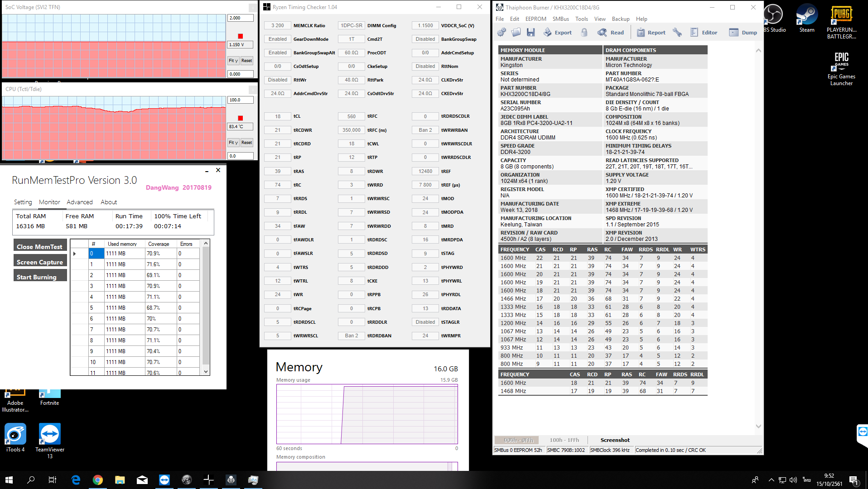Open iTools 4 desktop shortcut

pyautogui.click(x=15, y=438)
